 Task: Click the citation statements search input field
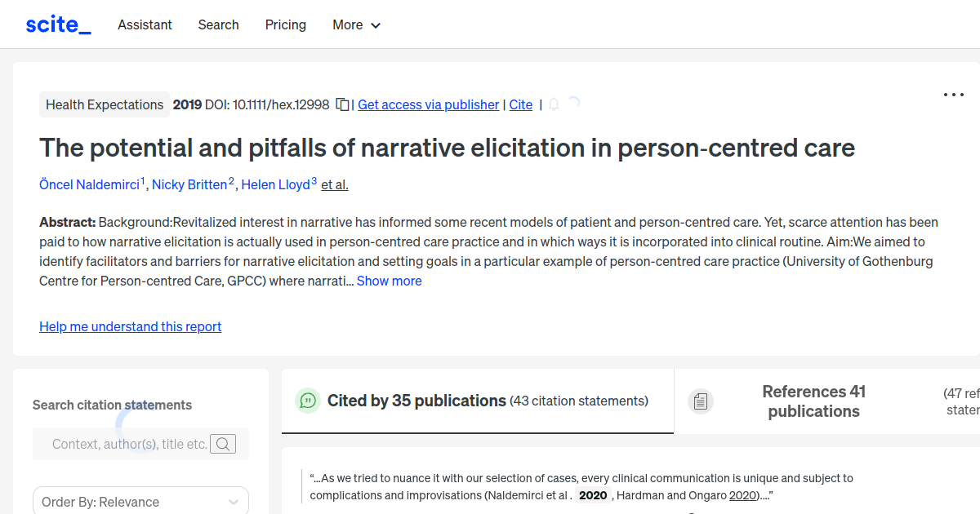pos(131,444)
